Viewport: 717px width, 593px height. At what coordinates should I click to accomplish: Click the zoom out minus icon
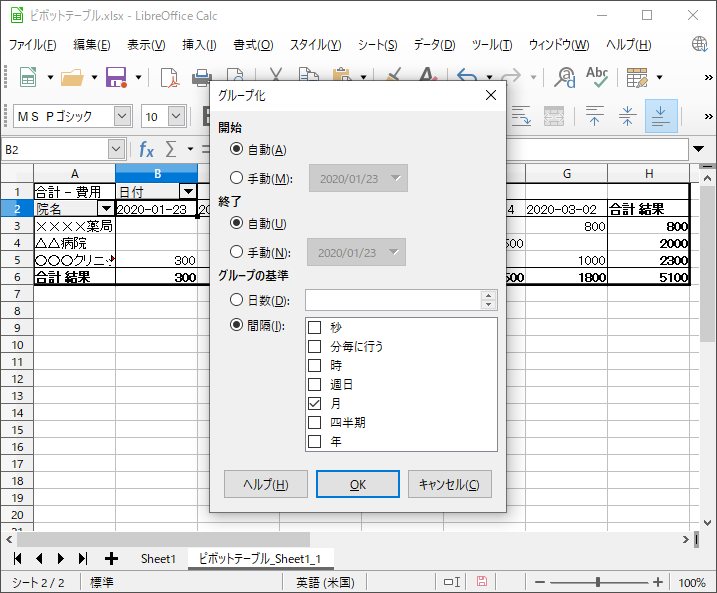pos(540,582)
